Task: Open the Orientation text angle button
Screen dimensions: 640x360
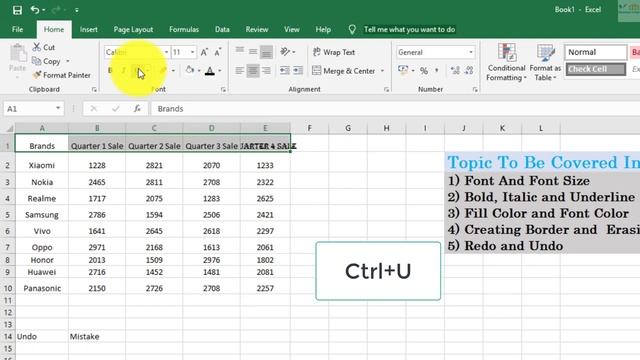Action: coord(285,52)
